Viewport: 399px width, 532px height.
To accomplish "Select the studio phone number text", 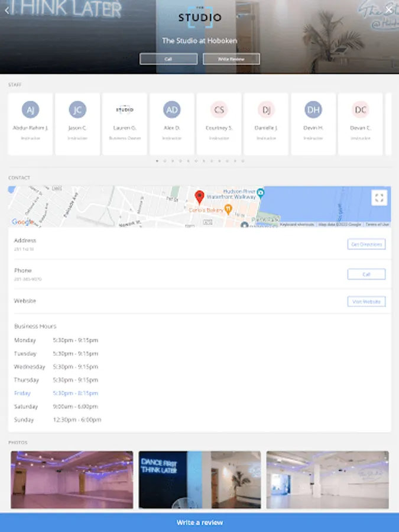I will pos(28,279).
